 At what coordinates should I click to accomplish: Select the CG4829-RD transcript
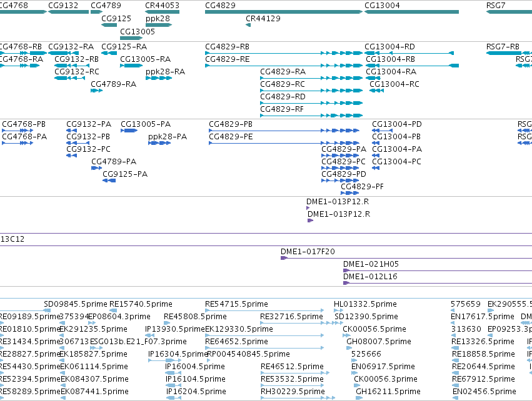point(283,97)
